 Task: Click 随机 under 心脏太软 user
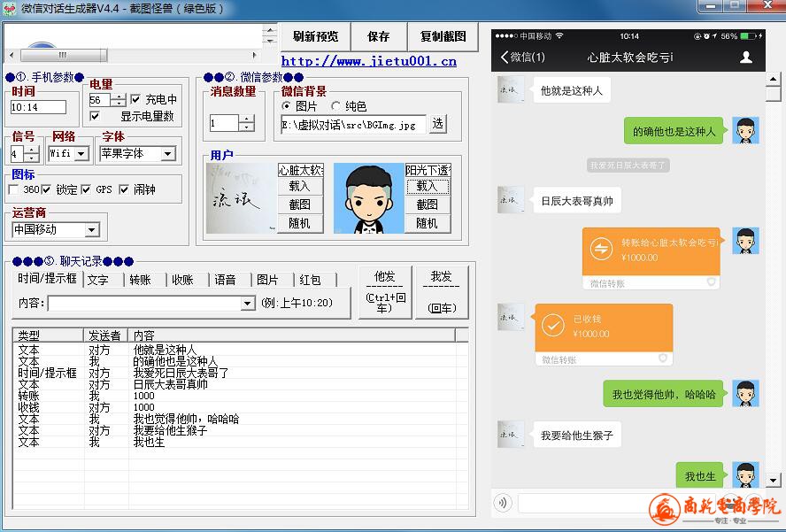click(300, 224)
